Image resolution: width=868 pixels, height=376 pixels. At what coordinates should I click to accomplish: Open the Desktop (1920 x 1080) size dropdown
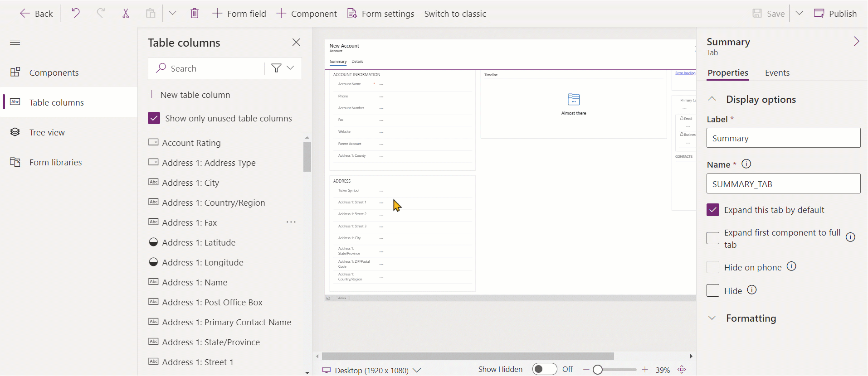click(372, 370)
